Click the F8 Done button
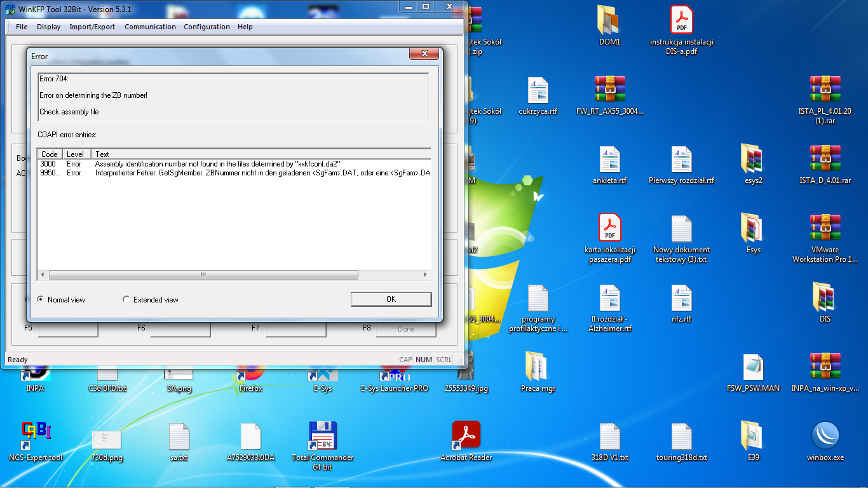This screenshot has width=868, height=488. [x=406, y=329]
